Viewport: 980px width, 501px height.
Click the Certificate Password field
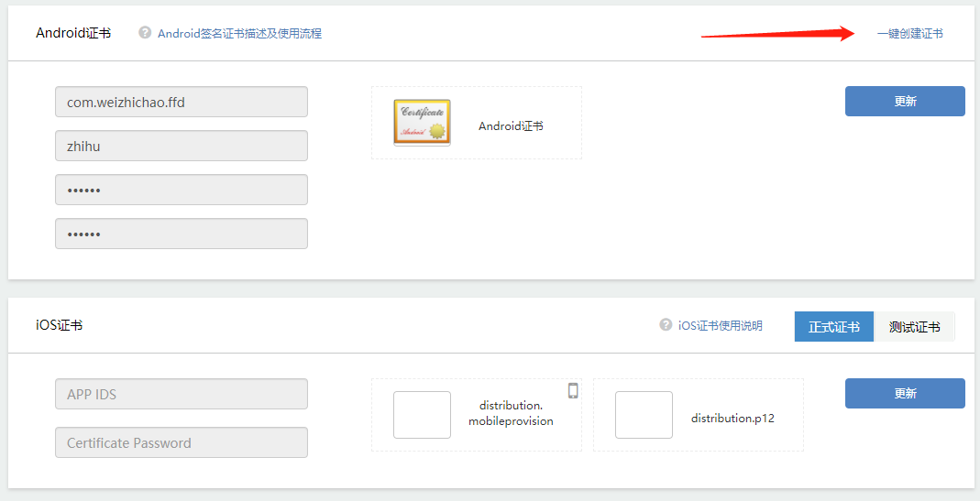[x=182, y=442]
